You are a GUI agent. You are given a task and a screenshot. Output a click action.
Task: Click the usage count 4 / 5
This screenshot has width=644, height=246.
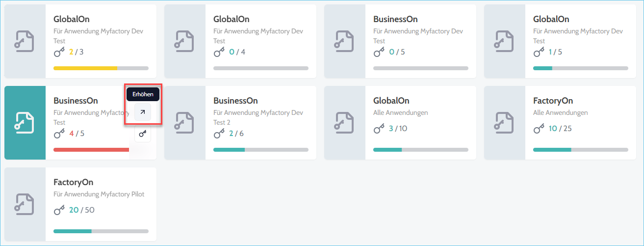tap(77, 133)
